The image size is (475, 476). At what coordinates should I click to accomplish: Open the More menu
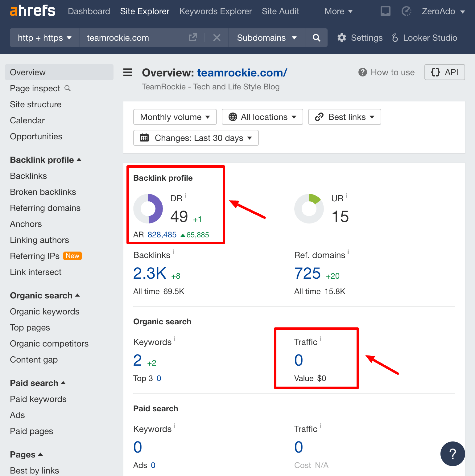coord(338,11)
